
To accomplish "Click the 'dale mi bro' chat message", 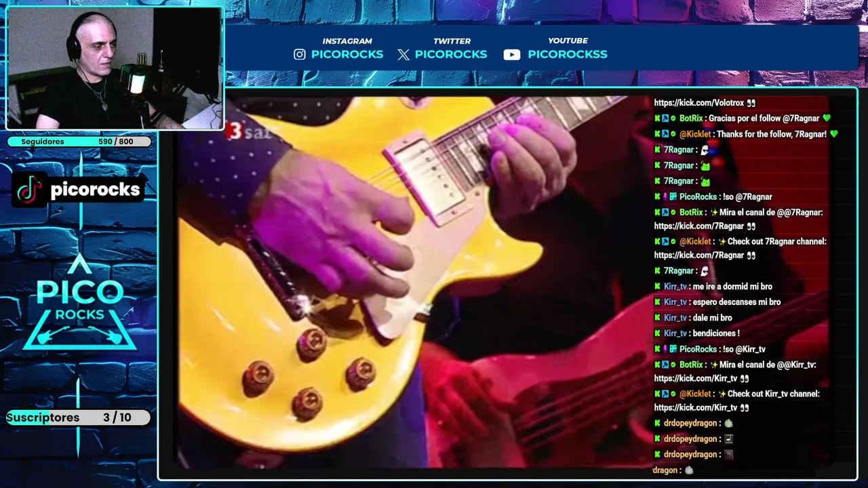I will pos(713,318).
